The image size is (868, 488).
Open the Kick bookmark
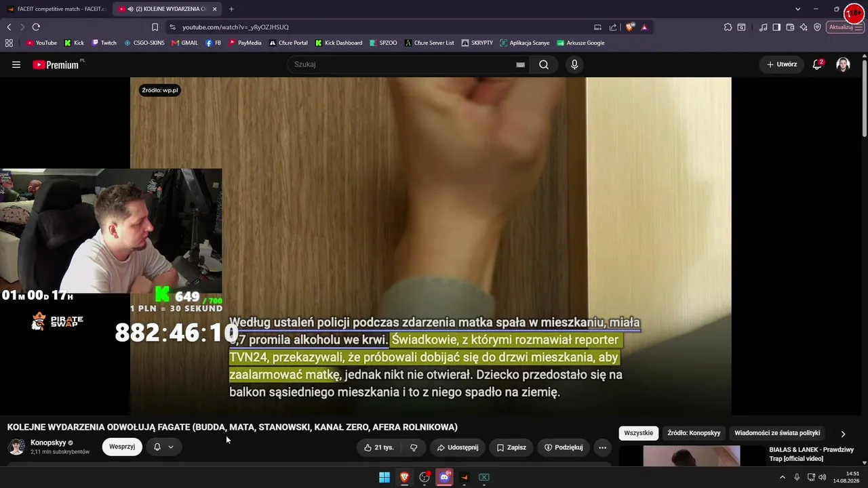(74, 43)
